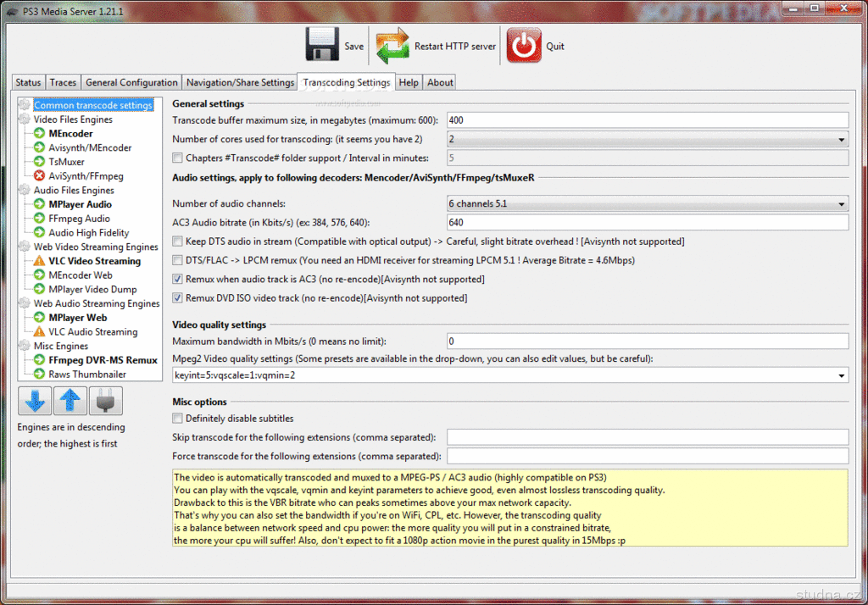Image resolution: width=868 pixels, height=605 pixels.
Task: Click the maximum bandwidth in Mbits/s field
Action: [x=648, y=341]
